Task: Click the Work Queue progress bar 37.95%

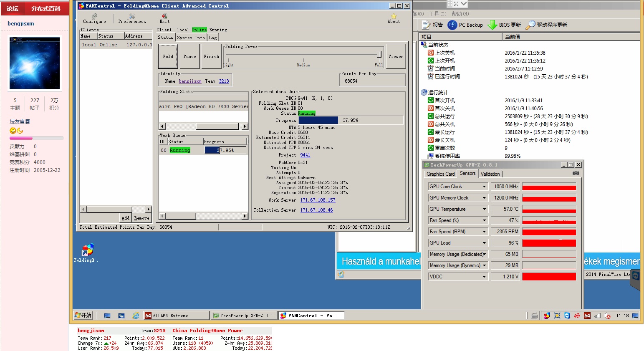Action: click(x=225, y=150)
